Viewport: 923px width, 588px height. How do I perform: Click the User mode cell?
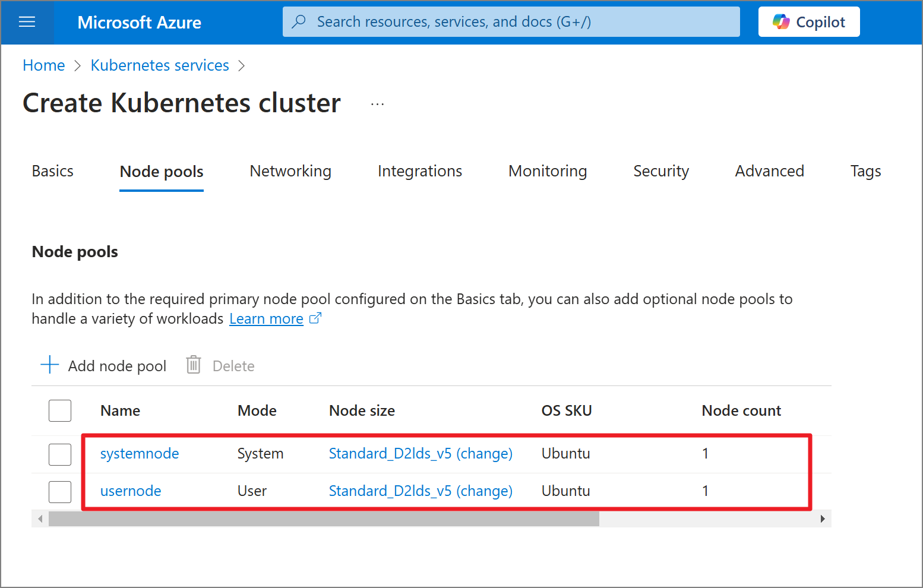(x=252, y=491)
